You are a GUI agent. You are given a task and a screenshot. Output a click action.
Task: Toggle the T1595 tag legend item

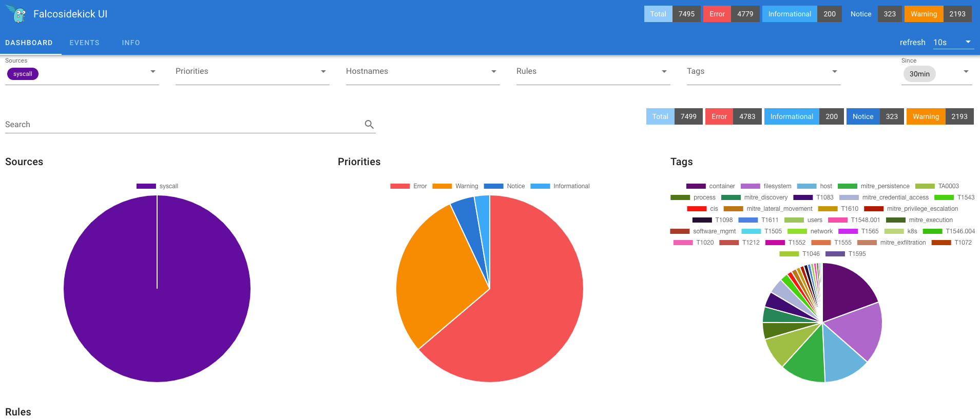pyautogui.click(x=846, y=254)
